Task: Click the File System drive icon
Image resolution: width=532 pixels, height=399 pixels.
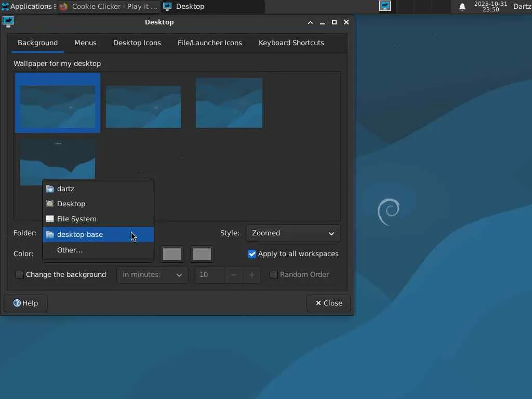Action: click(x=50, y=219)
